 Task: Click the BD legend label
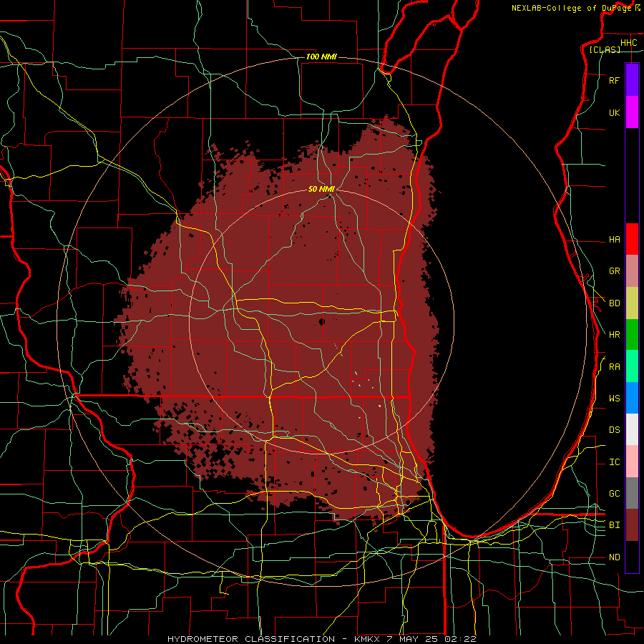pos(614,303)
